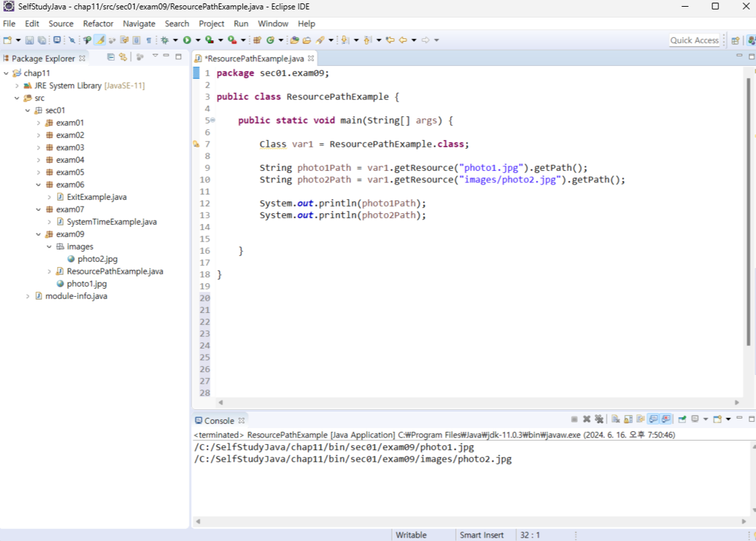Viewport: 756px width, 541px height.
Task: Click the New Java Package icon
Action: [257, 40]
